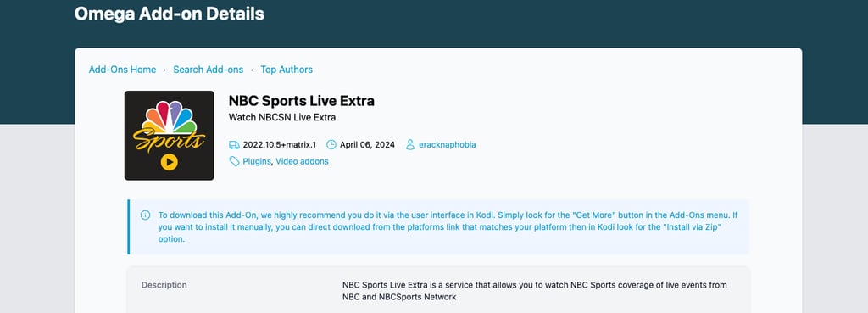Click the download recommendation notice text
The image size is (868, 313).
pos(448,227)
